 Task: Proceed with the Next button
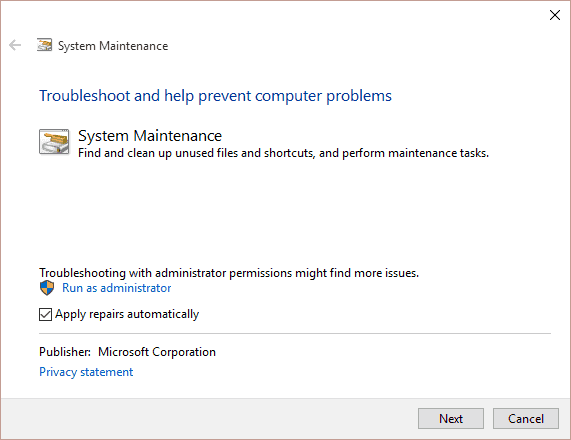click(451, 419)
